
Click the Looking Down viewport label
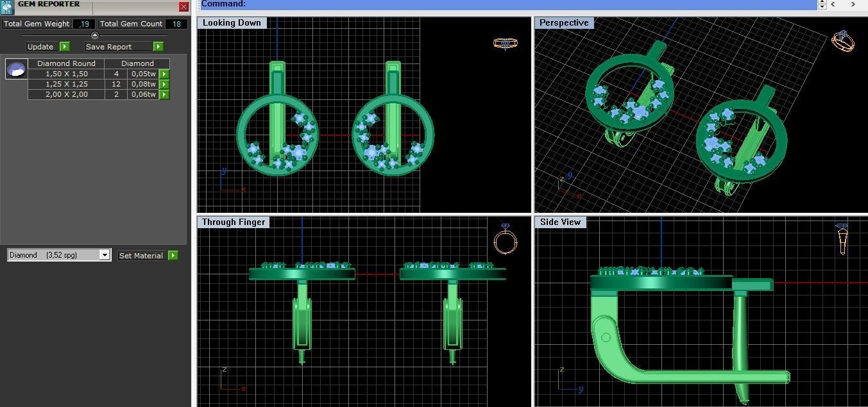point(232,23)
